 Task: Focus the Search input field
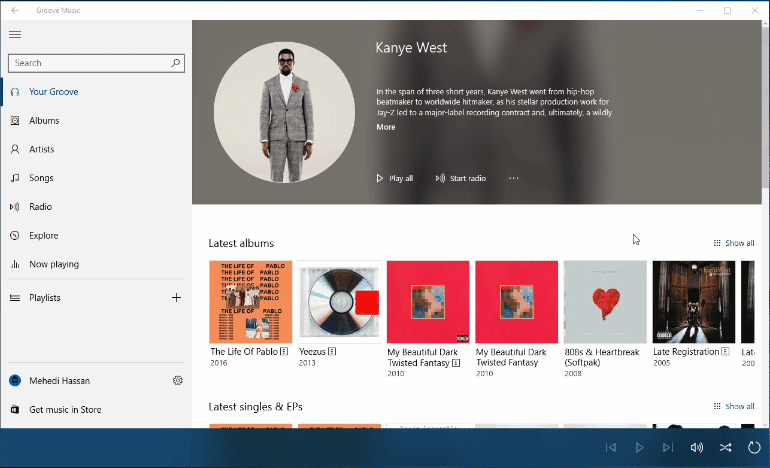pos(96,63)
